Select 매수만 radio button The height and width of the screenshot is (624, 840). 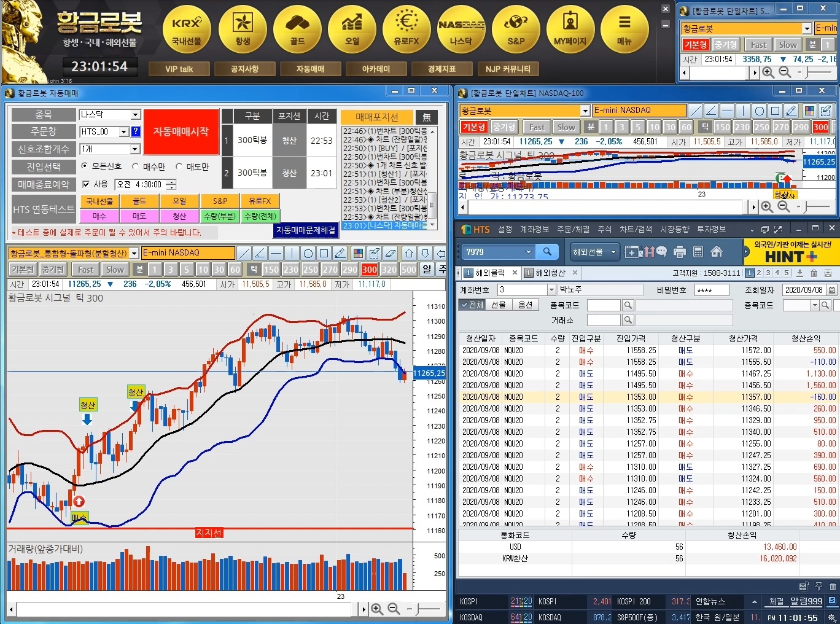[135, 166]
